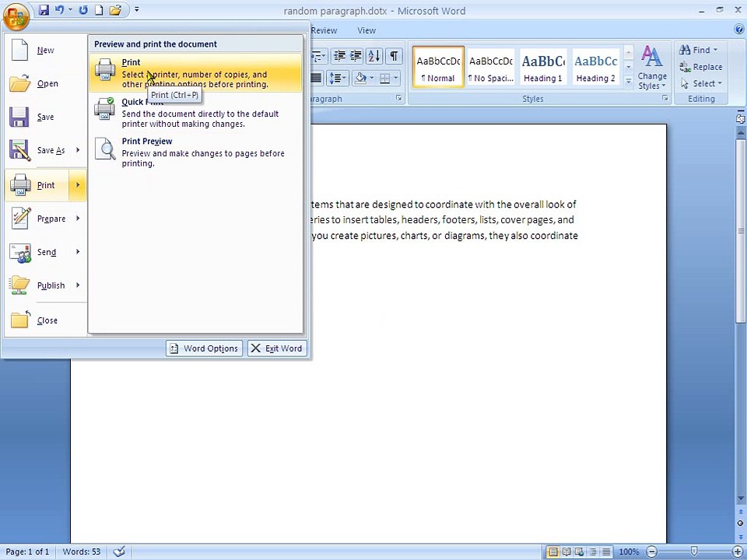747x560 pixels.
Task: Apply the No Spacing style
Action: tap(491, 67)
